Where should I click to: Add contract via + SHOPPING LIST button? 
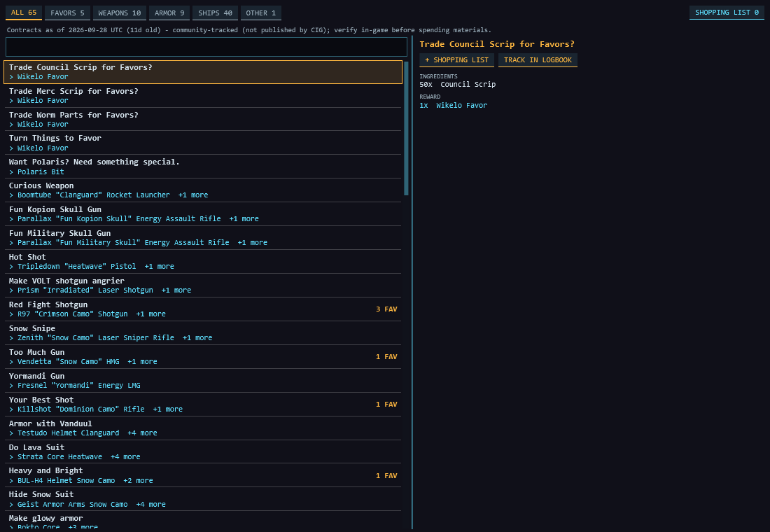[456, 60]
